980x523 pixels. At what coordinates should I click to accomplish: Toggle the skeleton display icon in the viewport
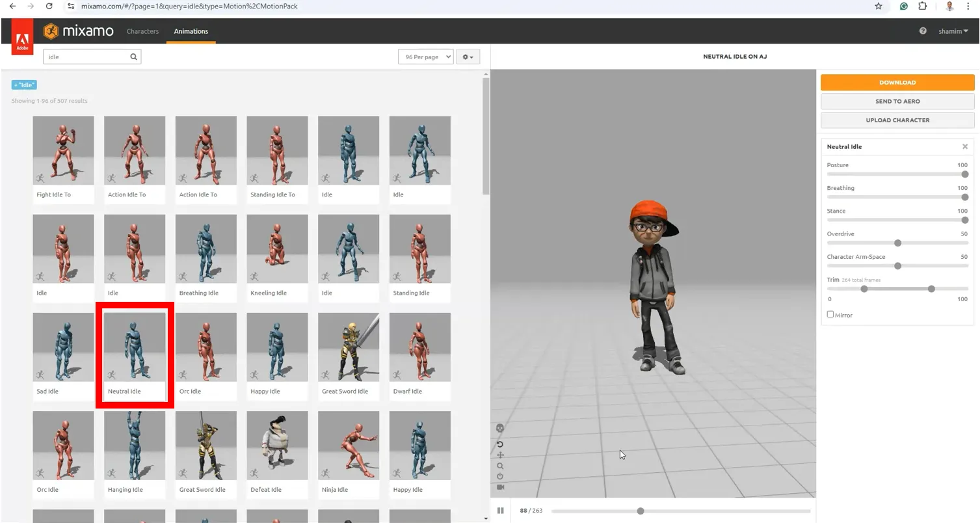[x=500, y=428]
